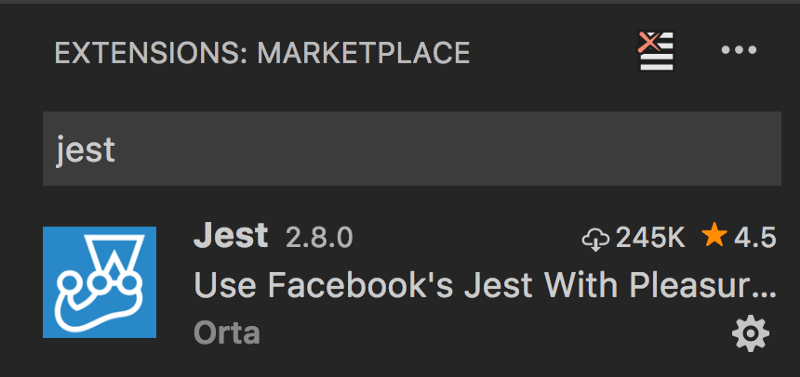Screen dimensions: 800x377
Task: Clear the extensions search results
Action: pos(656,52)
